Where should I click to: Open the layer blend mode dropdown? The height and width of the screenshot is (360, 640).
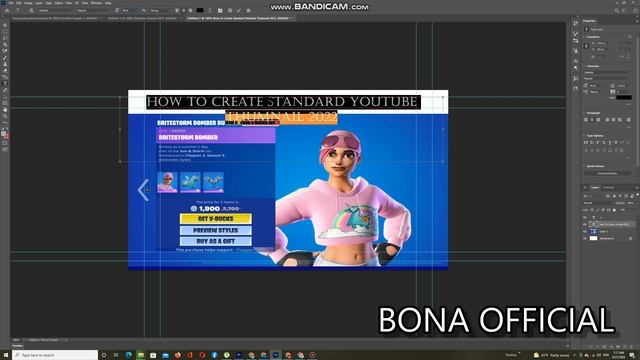coord(598,203)
